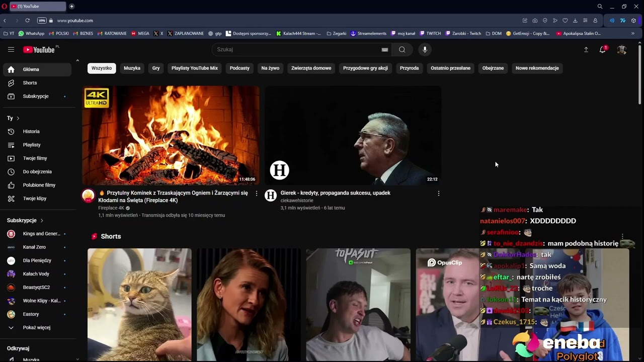
Task: Open the Gierek video three-dot menu
Action: [x=438, y=194]
